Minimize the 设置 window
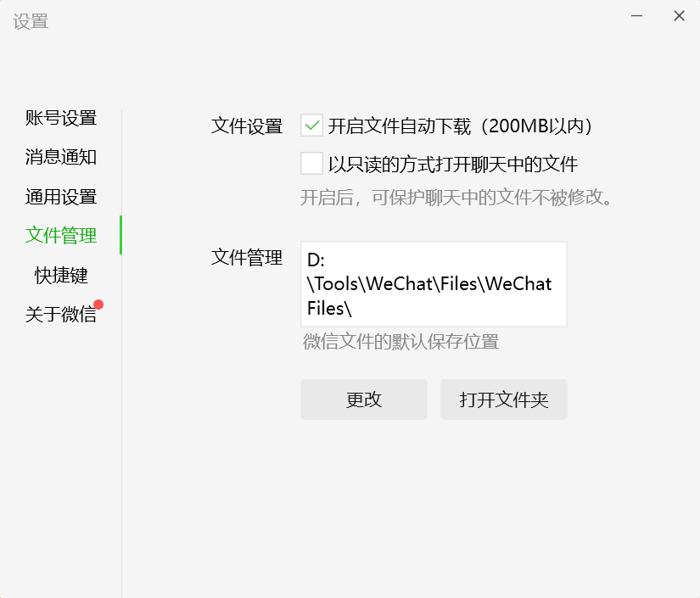This screenshot has height=598, width=700. (636, 16)
